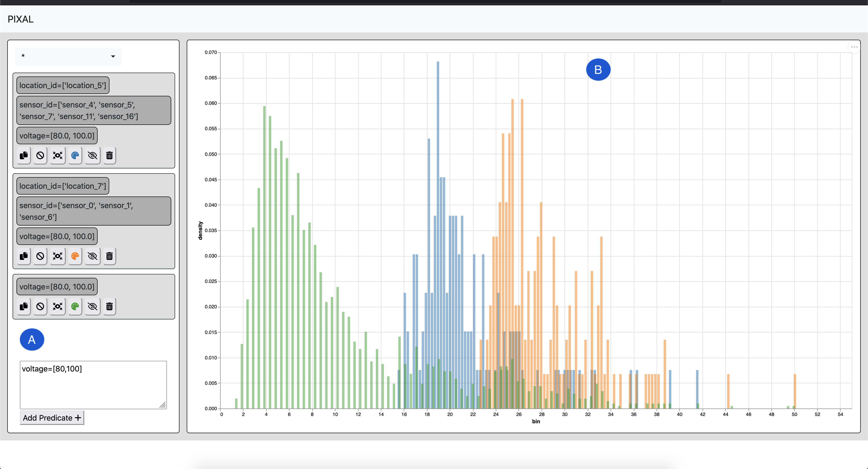Click tallest blue bar near bin 19
This screenshot has width=868, height=469.
pyautogui.click(x=438, y=235)
